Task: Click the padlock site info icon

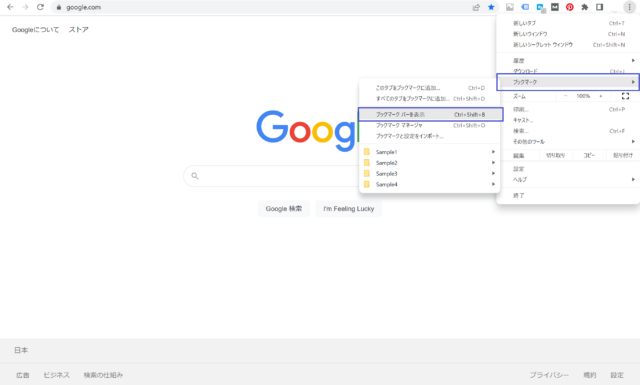Action: pos(59,7)
